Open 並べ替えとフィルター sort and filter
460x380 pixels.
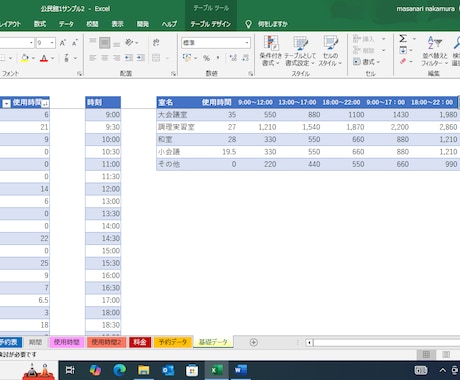click(434, 51)
